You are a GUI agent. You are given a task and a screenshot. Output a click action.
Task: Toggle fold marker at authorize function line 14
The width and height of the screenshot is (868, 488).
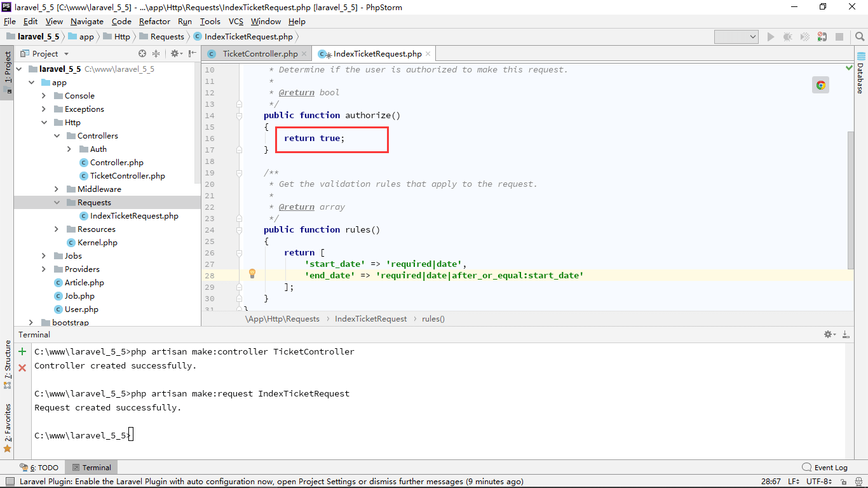(x=239, y=116)
